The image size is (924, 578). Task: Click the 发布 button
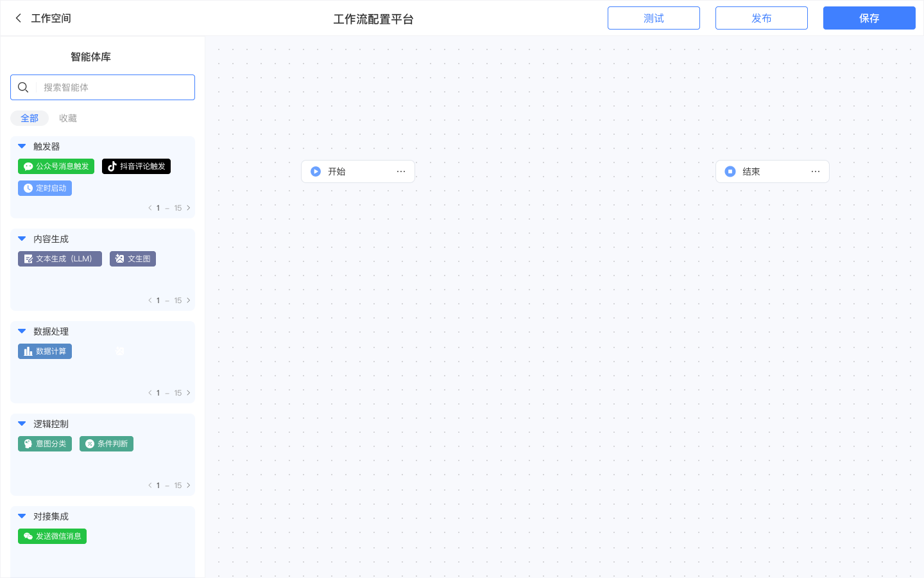point(762,18)
